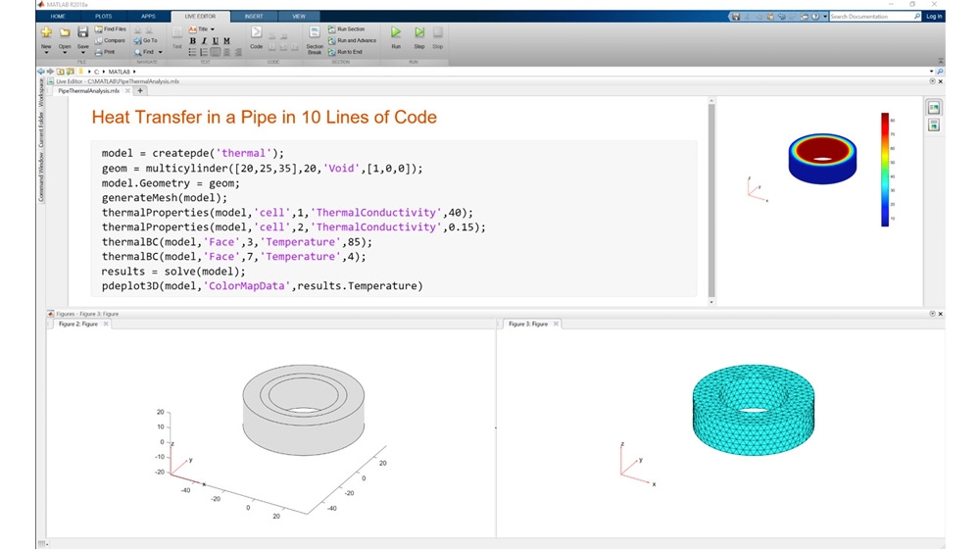Switch to the PLOTS ribbon tab
This screenshot has width=980, height=551.
click(103, 17)
